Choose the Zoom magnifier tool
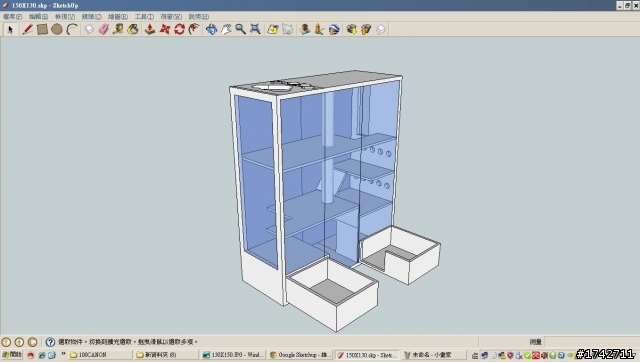Image resolution: width=640 pixels, height=362 pixels. (240, 29)
